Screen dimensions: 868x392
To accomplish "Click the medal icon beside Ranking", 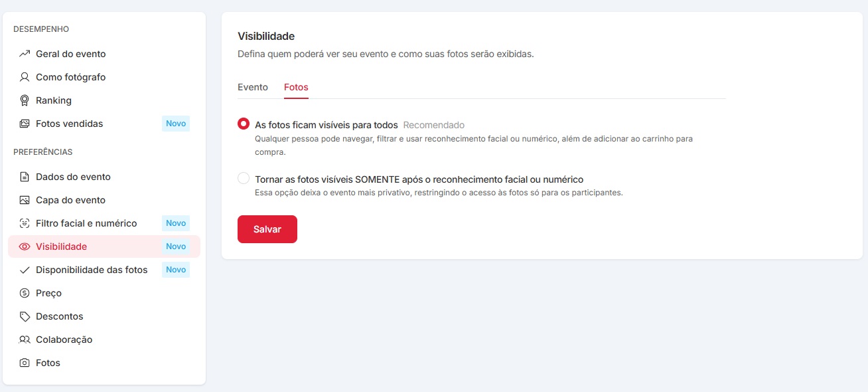I will click(25, 100).
